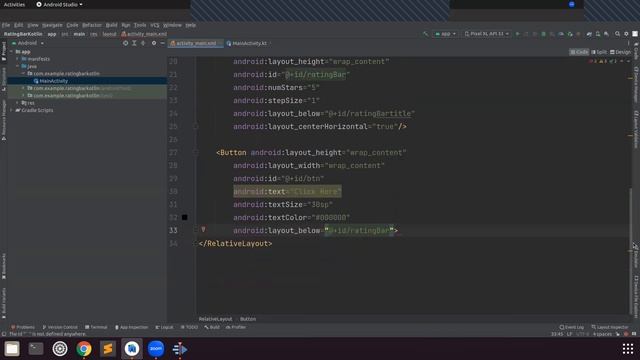640x360 pixels.
Task: Open the Terminal tool window
Action: 96,327
